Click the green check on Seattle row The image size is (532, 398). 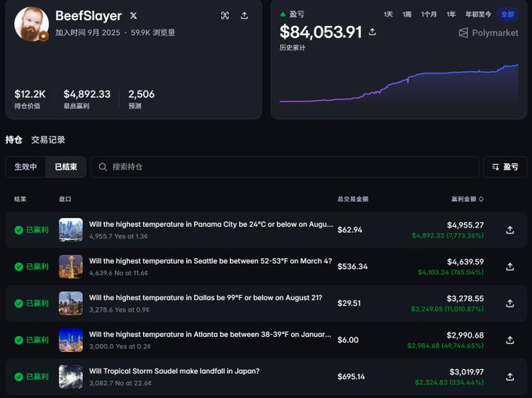click(x=19, y=267)
